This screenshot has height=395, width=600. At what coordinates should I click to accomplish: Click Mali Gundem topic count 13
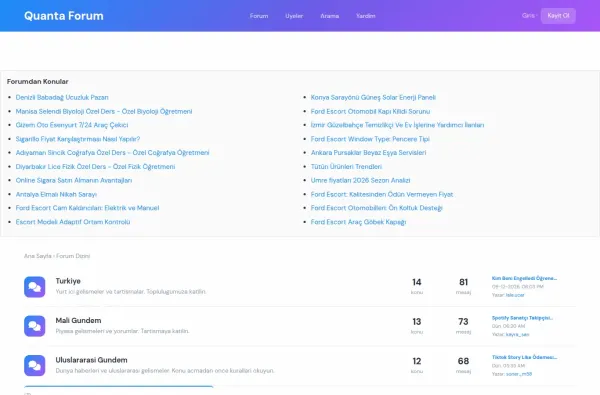(417, 322)
